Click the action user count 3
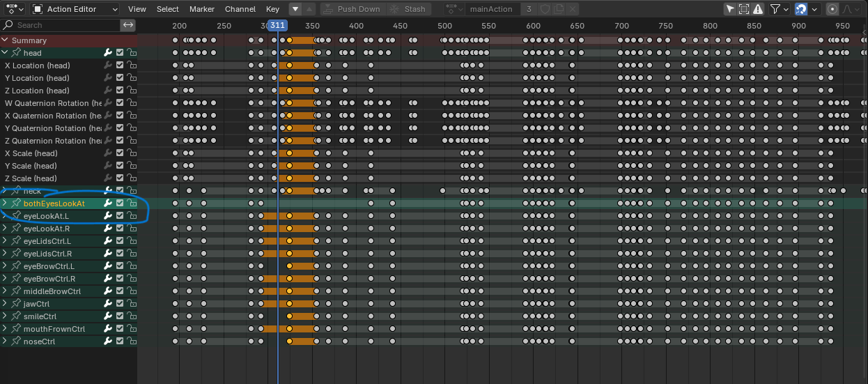 (529, 9)
